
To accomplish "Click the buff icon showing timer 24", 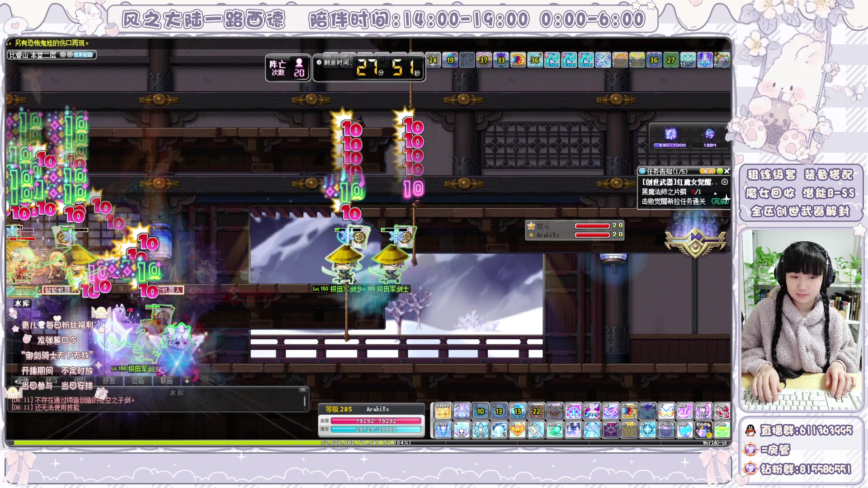I will (433, 60).
